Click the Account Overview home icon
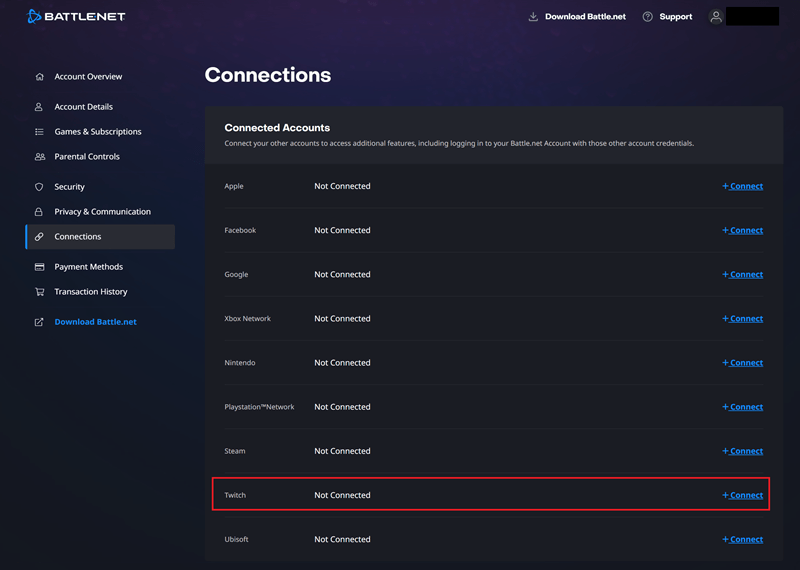This screenshot has width=800, height=570. coord(39,77)
